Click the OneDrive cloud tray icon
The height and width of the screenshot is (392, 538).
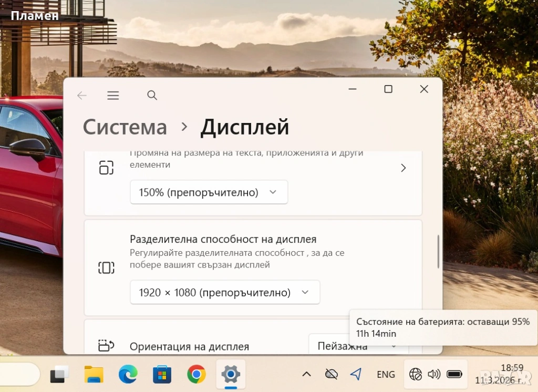click(331, 374)
